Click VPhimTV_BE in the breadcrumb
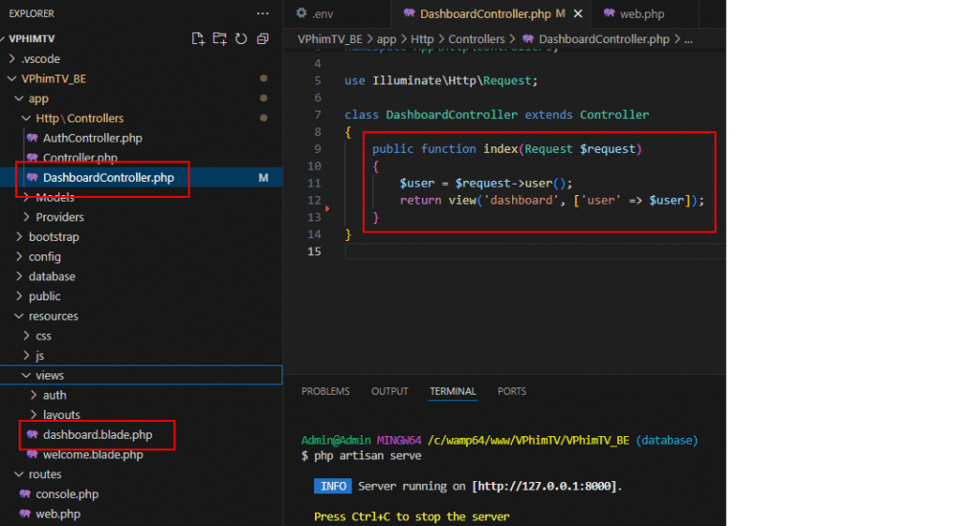Viewport: 980px width, 526px height. (329, 38)
